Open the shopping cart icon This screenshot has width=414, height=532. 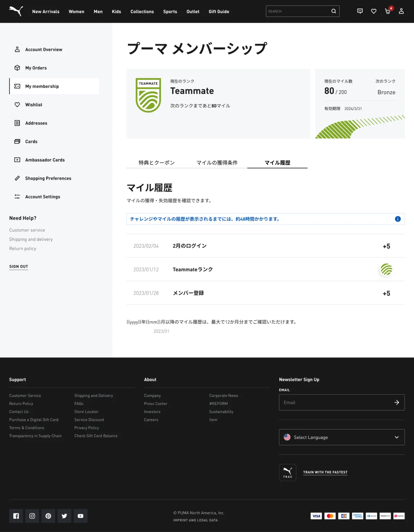(x=388, y=11)
